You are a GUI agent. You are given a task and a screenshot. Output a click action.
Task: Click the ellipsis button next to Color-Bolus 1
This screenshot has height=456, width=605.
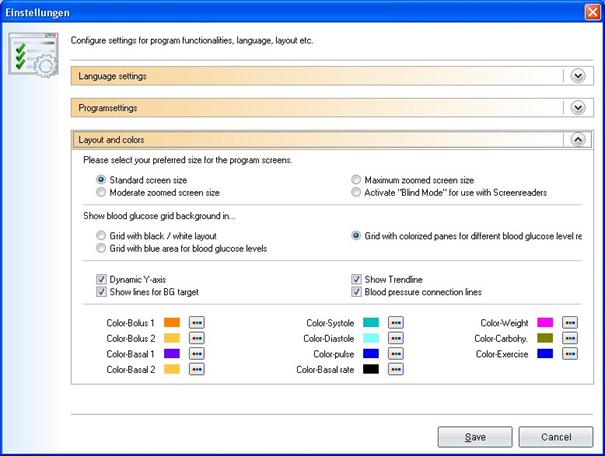pos(197,323)
